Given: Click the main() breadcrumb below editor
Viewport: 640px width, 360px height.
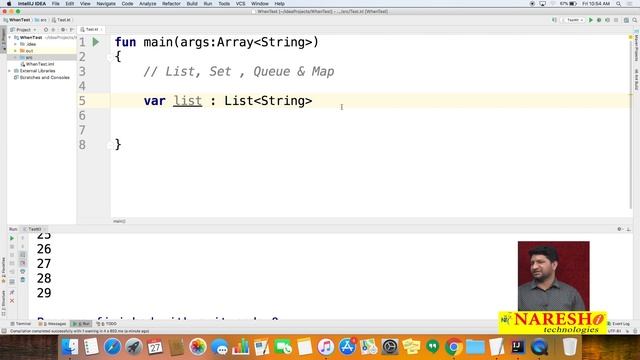Looking at the screenshot, I should [119, 221].
